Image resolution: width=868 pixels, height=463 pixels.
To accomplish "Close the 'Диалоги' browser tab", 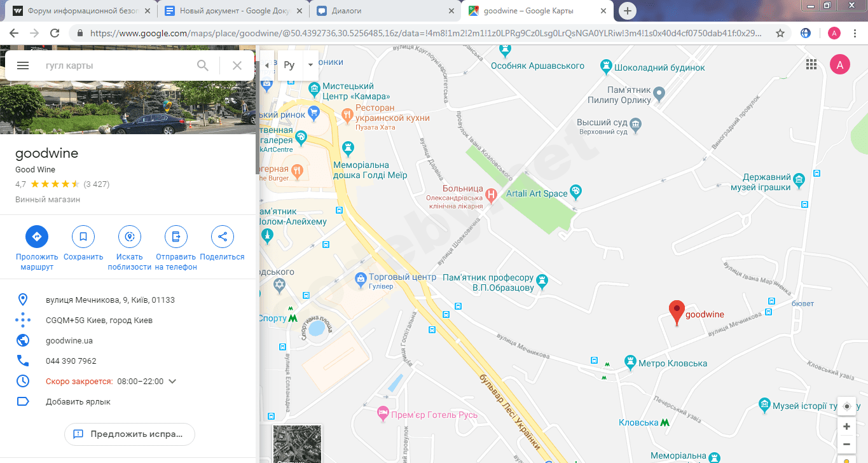I will [451, 11].
